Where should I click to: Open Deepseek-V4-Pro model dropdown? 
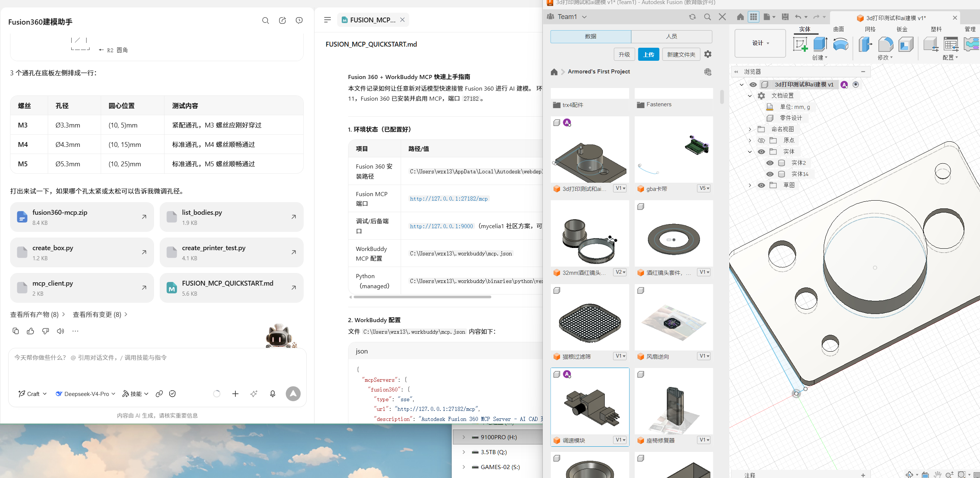[85, 394]
